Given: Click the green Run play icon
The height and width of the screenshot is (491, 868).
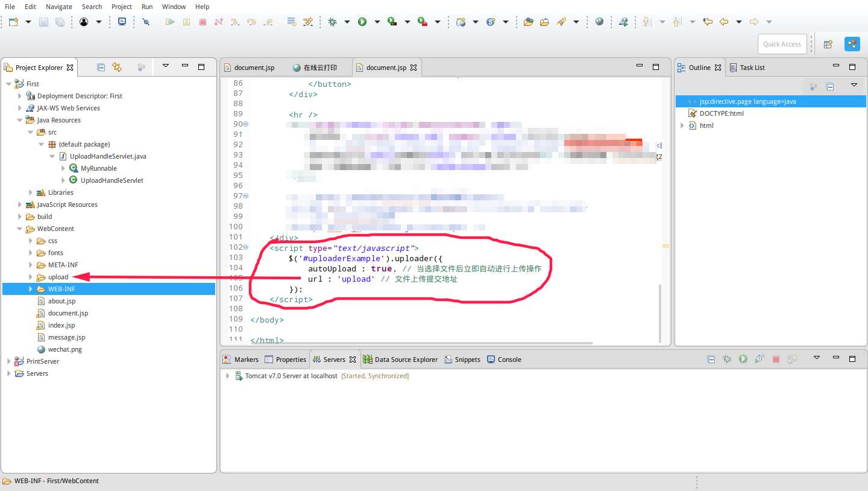Looking at the screenshot, I should 362,22.
